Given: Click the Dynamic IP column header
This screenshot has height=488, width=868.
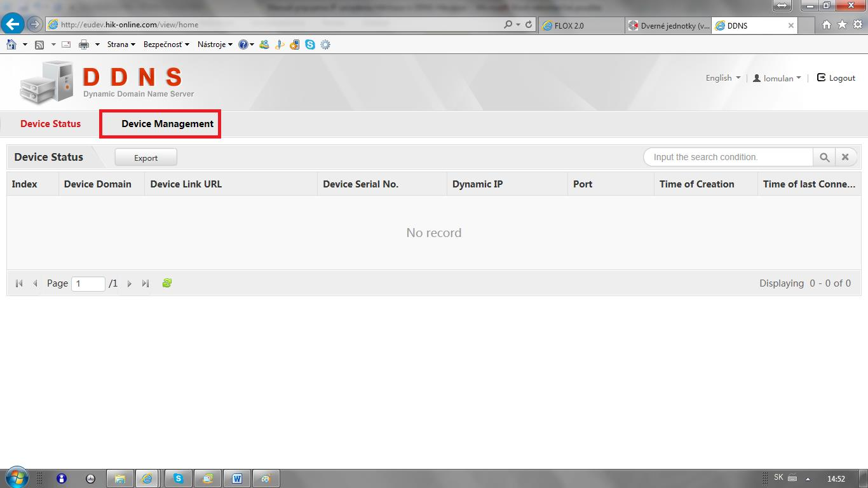Looking at the screenshot, I should [x=507, y=184].
